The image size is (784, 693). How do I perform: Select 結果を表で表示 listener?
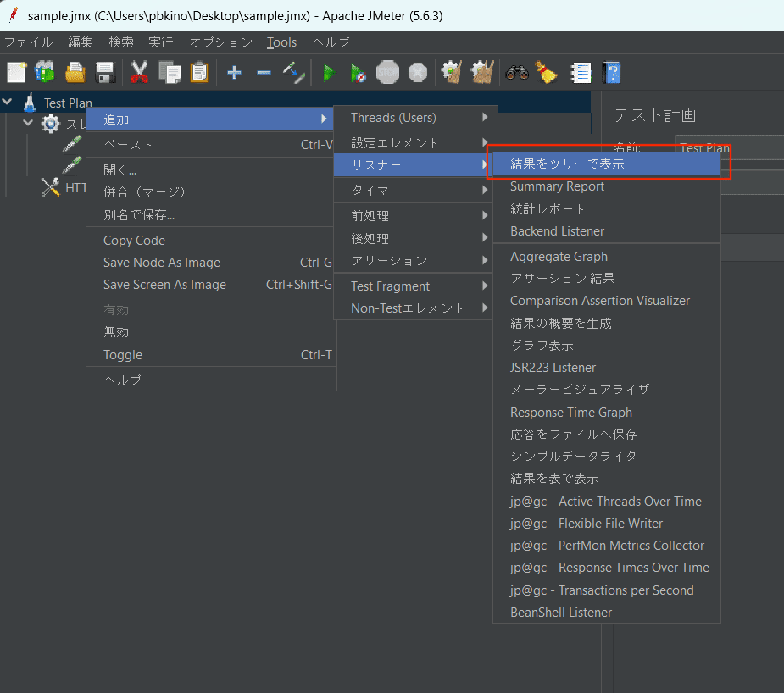pos(607,479)
